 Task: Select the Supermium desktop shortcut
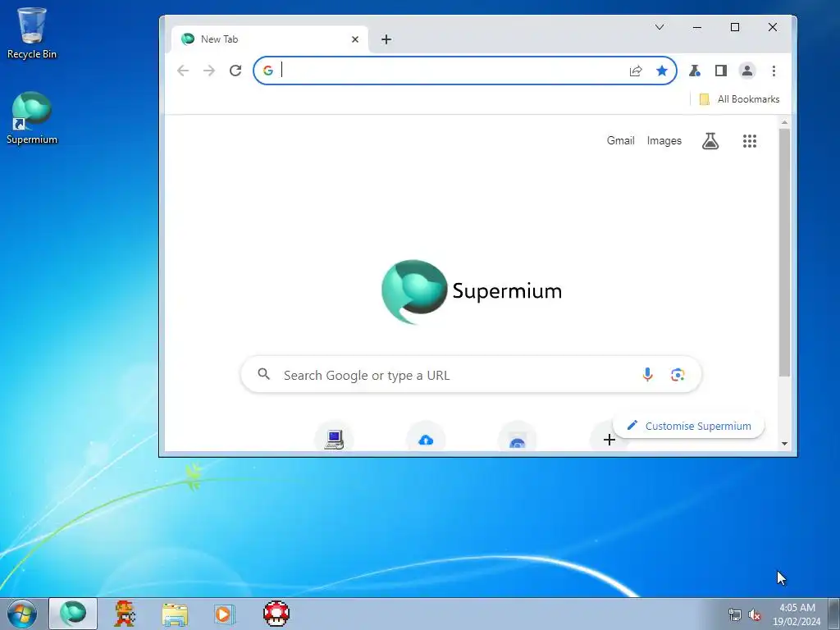pos(32,118)
